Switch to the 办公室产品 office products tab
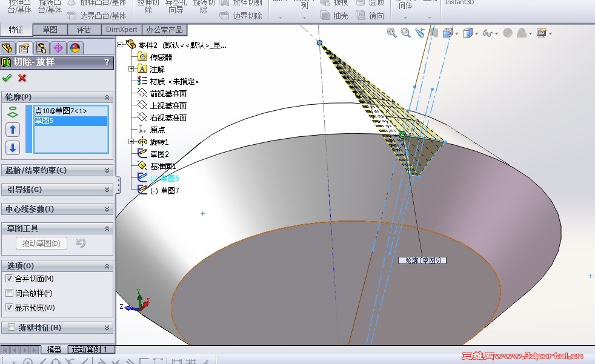This screenshot has height=364, width=595. [164, 30]
